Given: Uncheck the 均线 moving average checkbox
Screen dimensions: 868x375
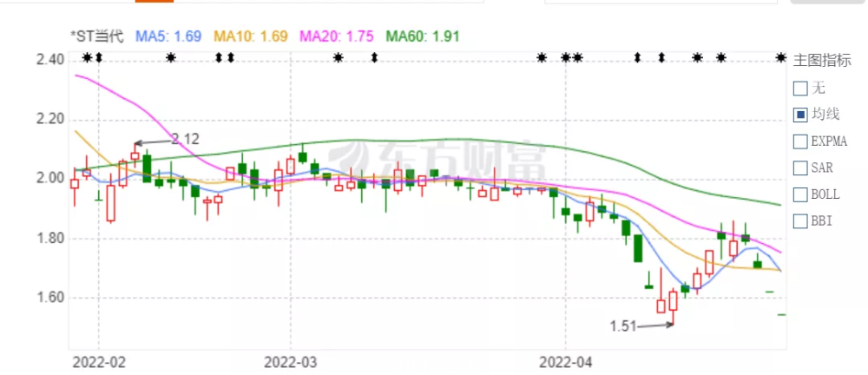Looking at the screenshot, I should (800, 115).
